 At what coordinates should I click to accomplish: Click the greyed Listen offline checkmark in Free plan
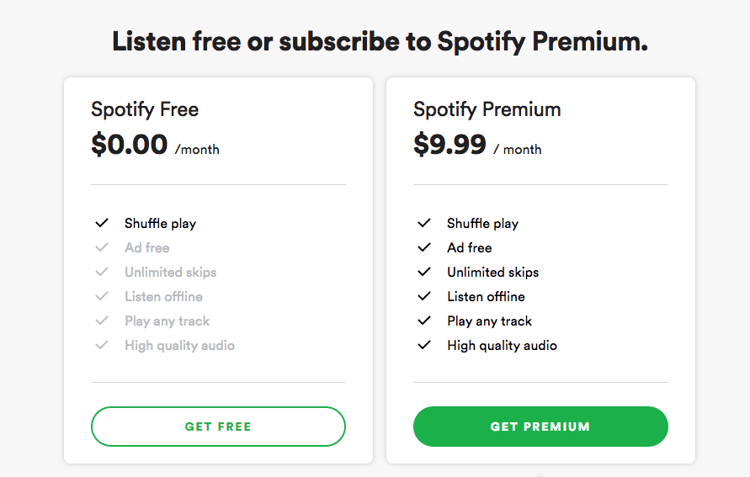[102, 297]
